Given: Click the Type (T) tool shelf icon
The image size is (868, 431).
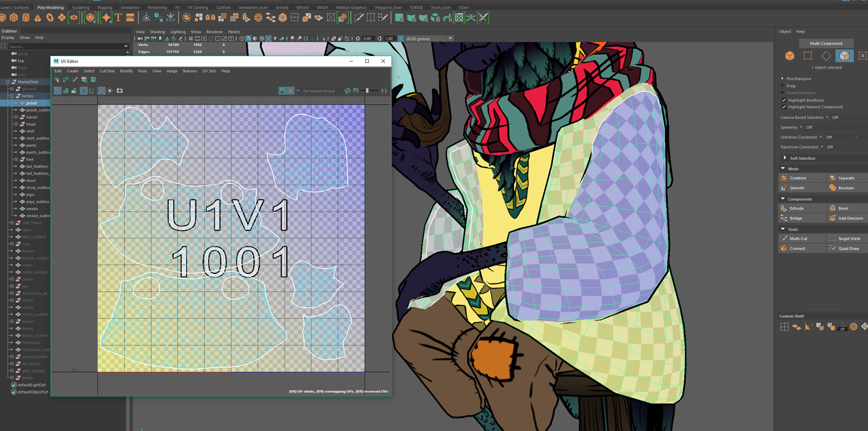Looking at the screenshot, I should tap(118, 18).
